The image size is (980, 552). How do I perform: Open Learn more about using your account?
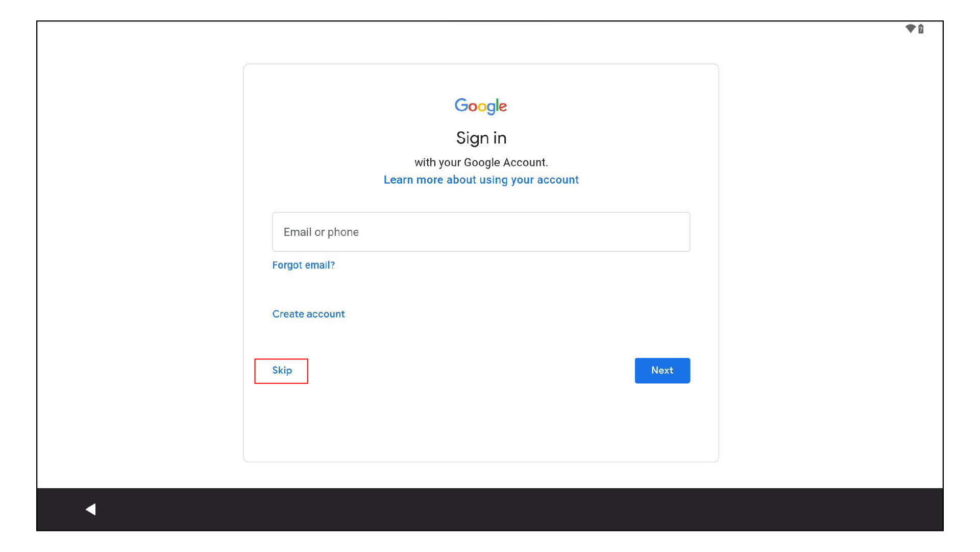click(x=481, y=180)
